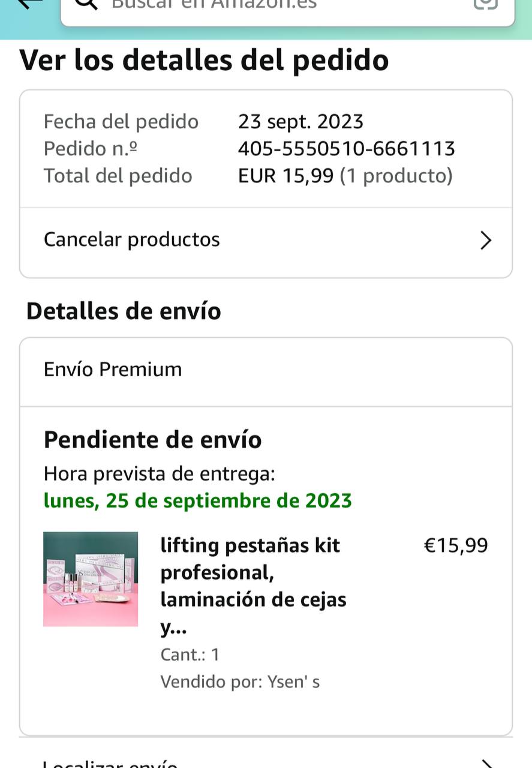Expand Cancelar productos chevron arrow
532x768 pixels.
pos(486,241)
